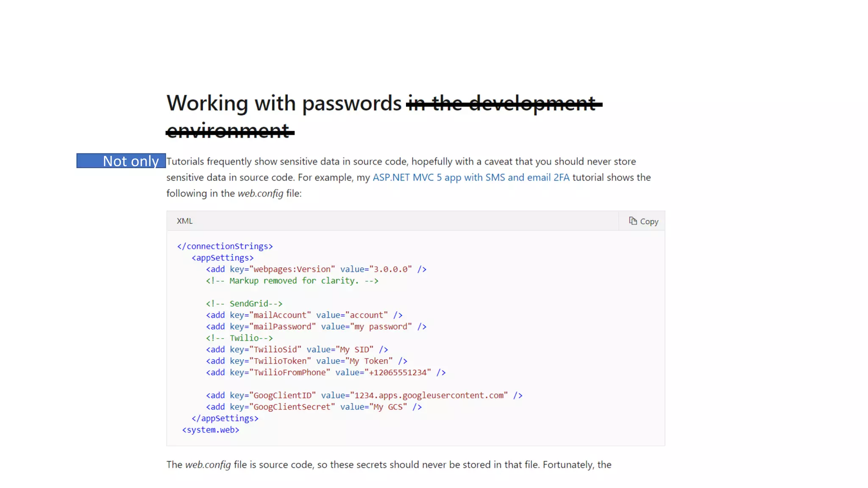The image size is (868, 488).
Task: Click the GoogClientSecret code line
Action: (x=314, y=407)
